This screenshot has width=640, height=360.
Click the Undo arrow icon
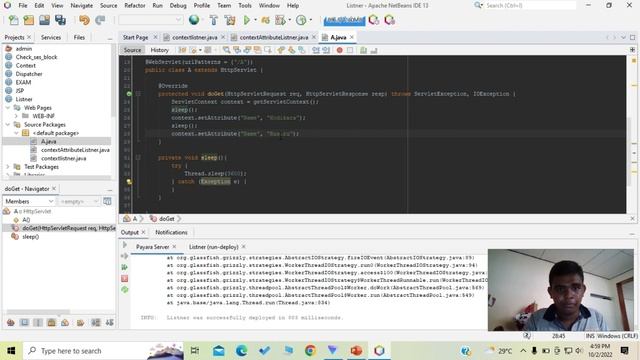84,20
